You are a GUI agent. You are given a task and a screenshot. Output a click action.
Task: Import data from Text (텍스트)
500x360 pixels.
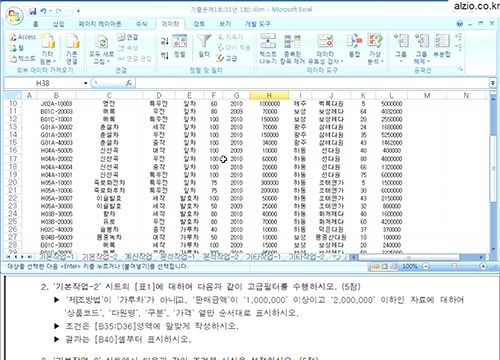click(x=22, y=59)
